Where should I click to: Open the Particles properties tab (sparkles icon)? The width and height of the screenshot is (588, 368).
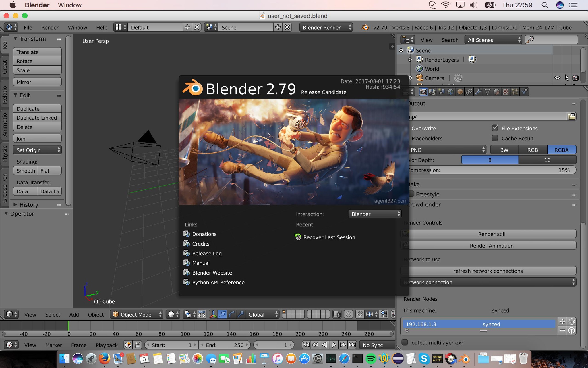point(515,92)
